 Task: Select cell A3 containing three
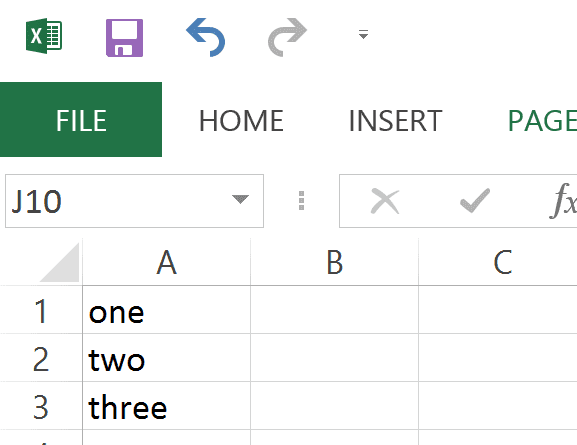click(x=166, y=406)
